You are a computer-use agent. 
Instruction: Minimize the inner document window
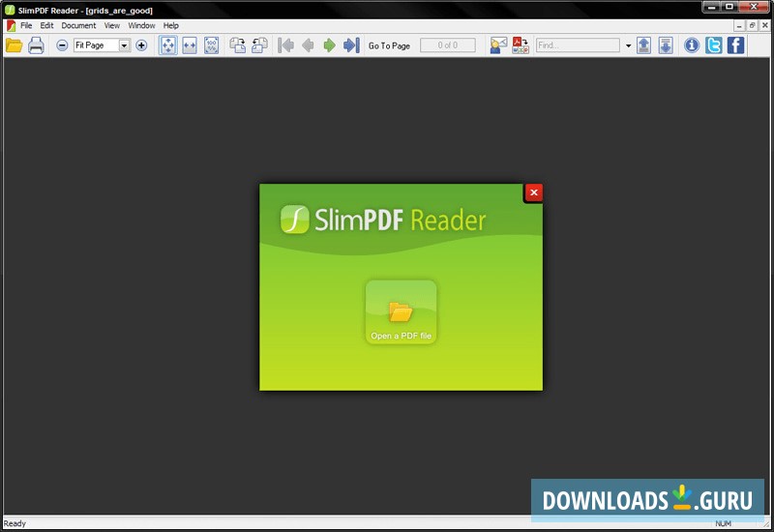739,26
